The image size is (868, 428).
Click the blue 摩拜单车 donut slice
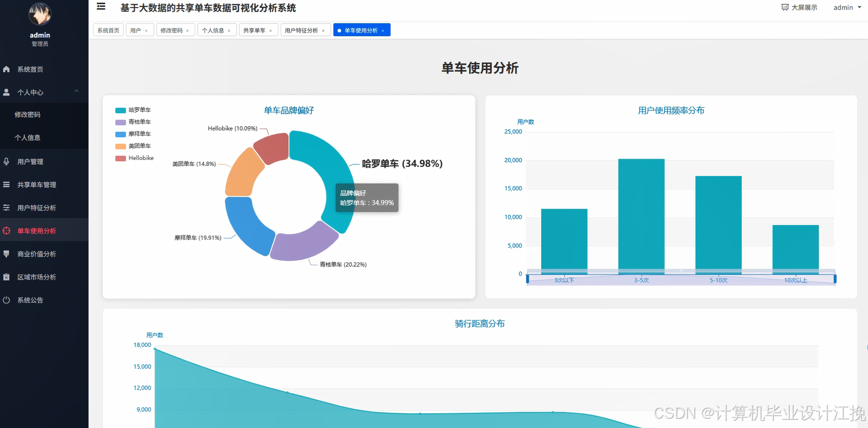point(245,228)
